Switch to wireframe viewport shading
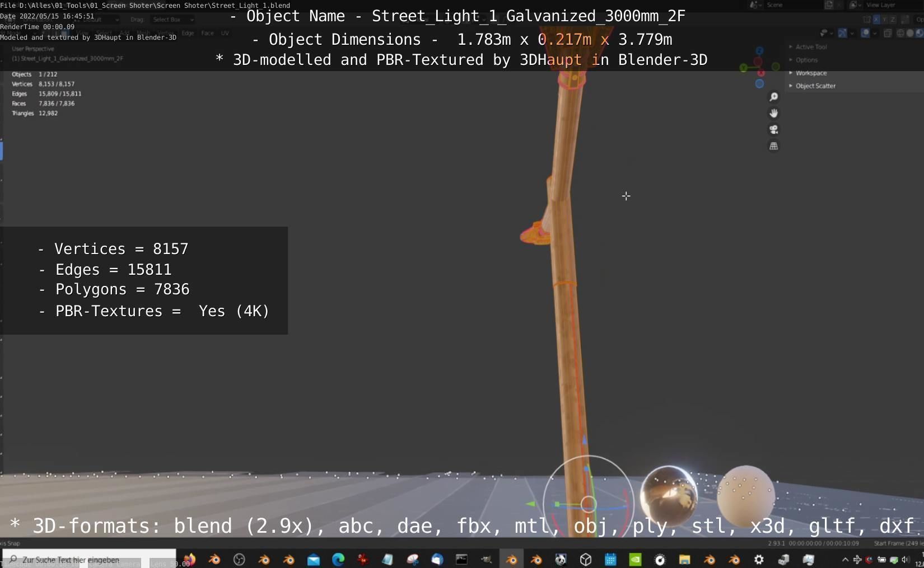 900,33
